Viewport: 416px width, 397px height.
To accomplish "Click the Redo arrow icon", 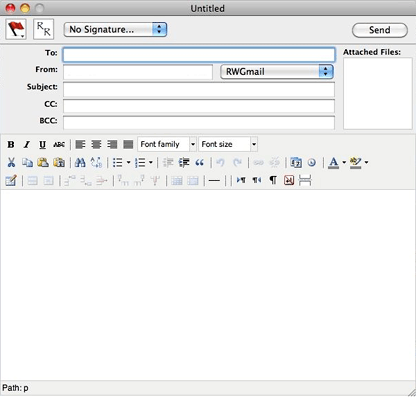I will point(237,162).
